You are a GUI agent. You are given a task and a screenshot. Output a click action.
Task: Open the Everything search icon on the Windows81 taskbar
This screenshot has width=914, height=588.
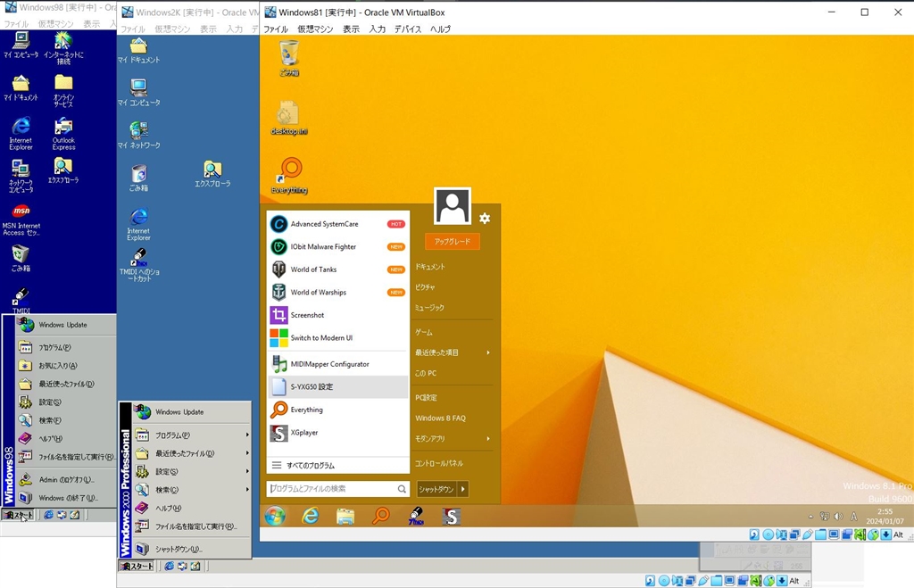click(380, 516)
